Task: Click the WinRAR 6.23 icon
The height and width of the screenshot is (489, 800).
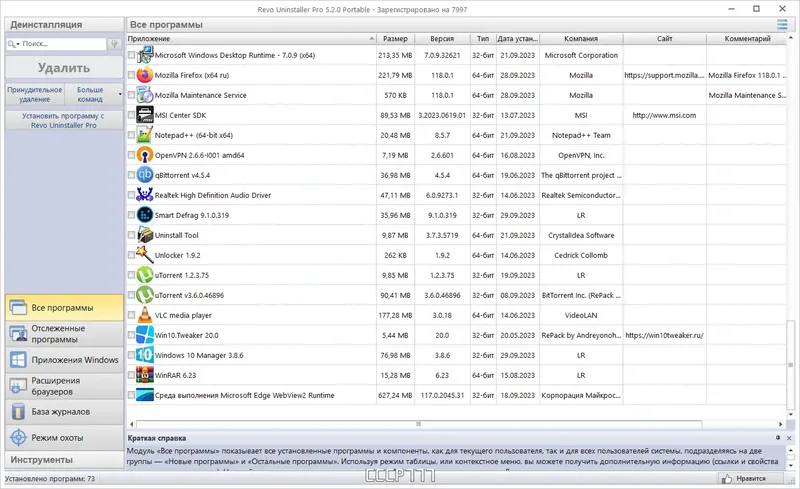Action: point(145,375)
